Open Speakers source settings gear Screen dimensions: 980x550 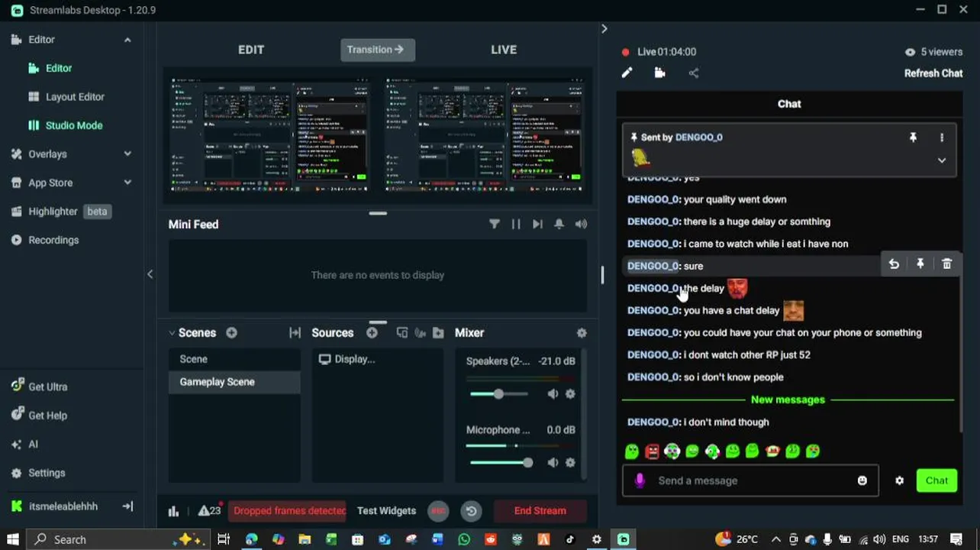[x=570, y=394]
